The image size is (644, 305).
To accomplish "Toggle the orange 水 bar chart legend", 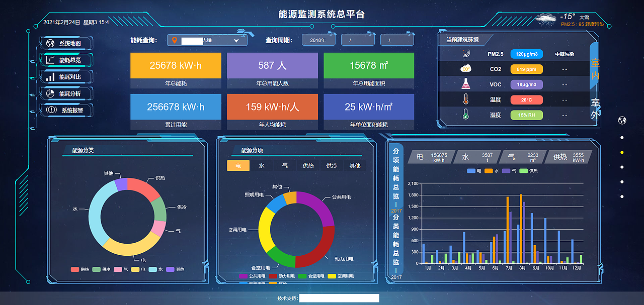I will point(492,171).
